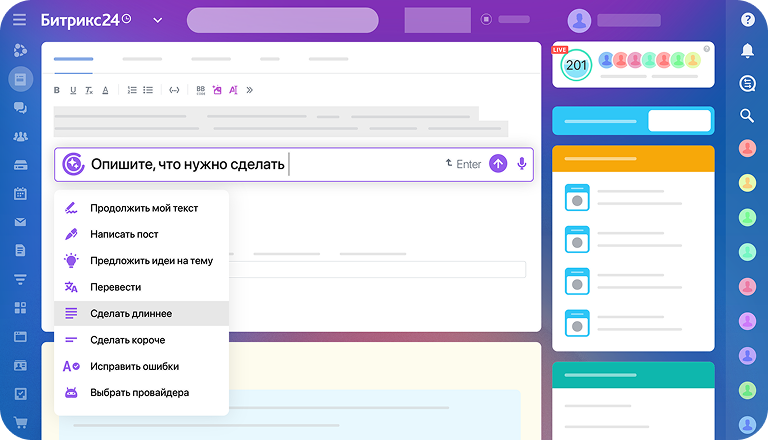Open the search magnifier in right sidebar
The image size is (768, 440).
click(x=746, y=116)
